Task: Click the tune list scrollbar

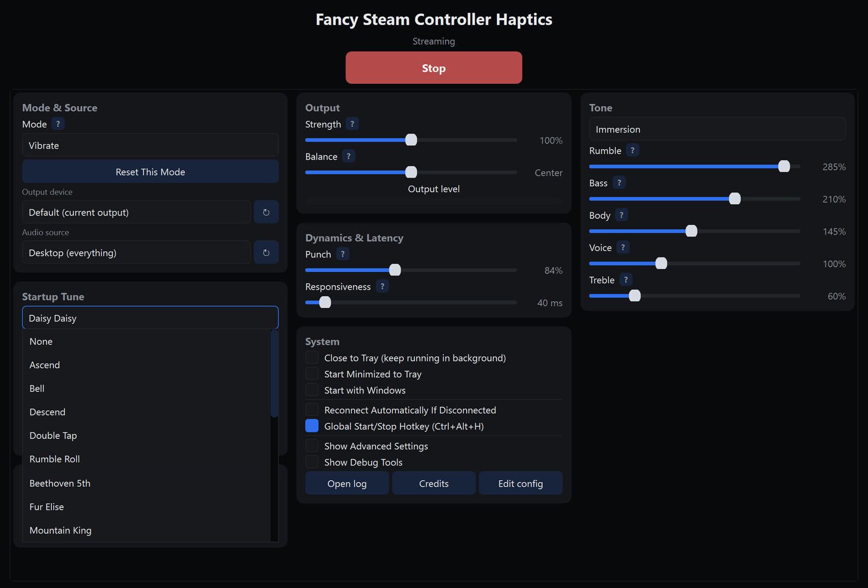Action: coord(275,373)
